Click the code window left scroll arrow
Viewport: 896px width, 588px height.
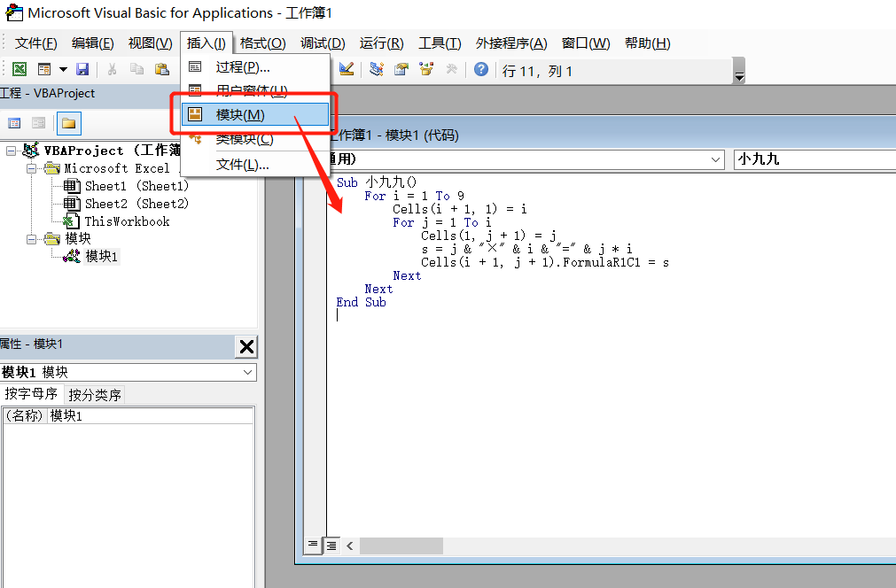coord(350,545)
